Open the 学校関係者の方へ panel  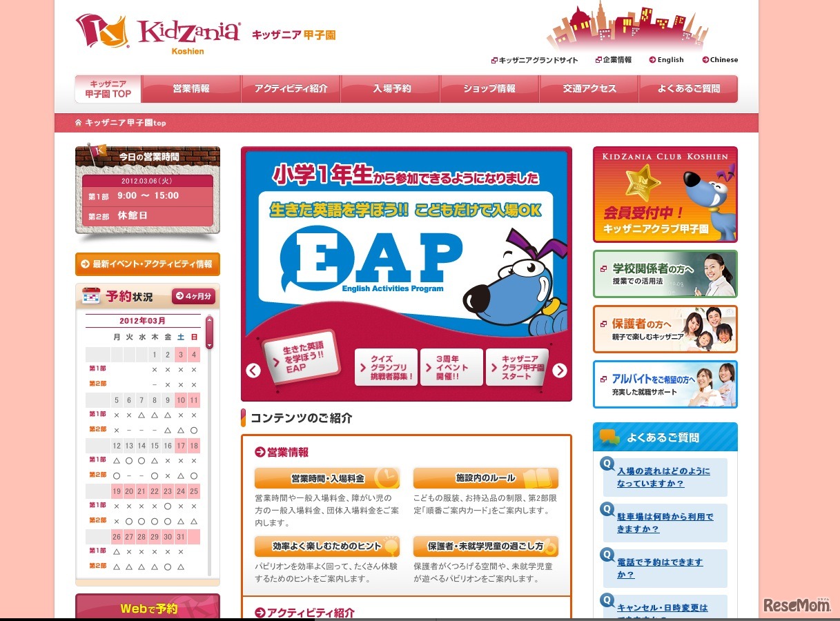tap(665, 274)
